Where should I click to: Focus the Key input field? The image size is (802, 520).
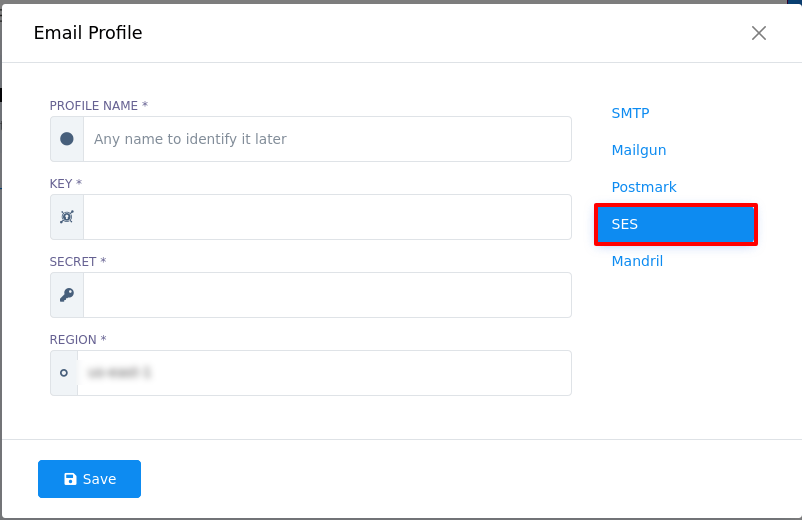[327, 217]
